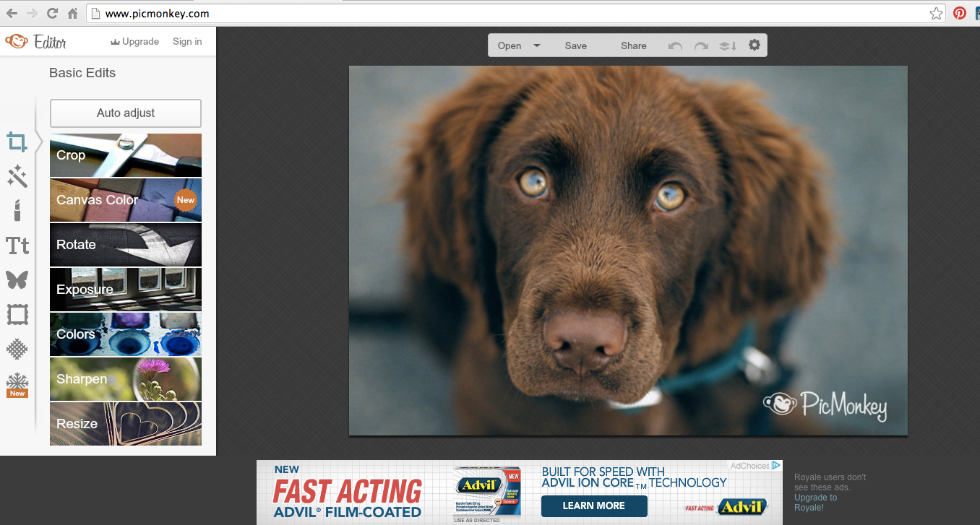Click the redo arrow in toolbar

tap(701, 45)
